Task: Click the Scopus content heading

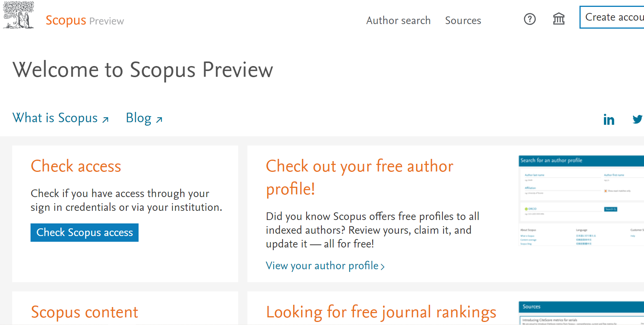Action: point(84,312)
